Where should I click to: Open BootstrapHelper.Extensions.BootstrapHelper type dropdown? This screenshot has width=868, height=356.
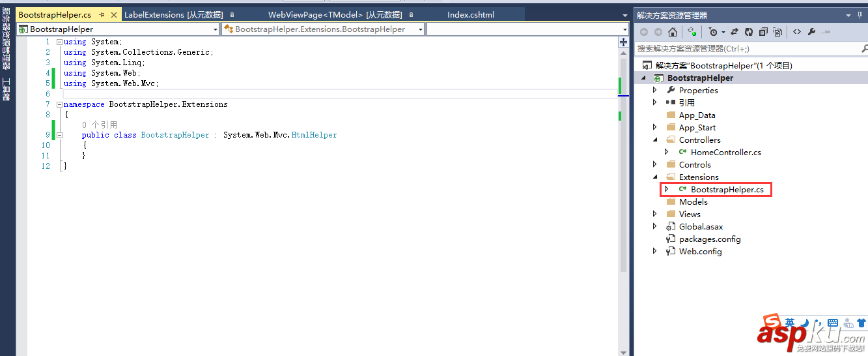(421, 29)
